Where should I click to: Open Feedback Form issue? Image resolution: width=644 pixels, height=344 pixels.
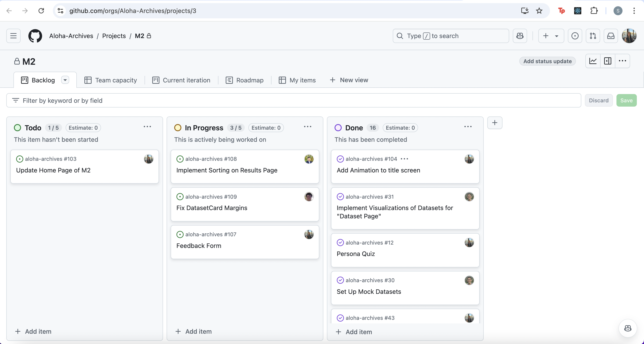point(199,246)
